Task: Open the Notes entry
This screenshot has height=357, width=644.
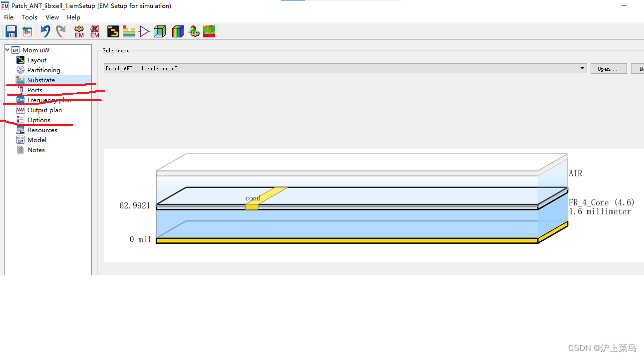Action: coord(36,150)
